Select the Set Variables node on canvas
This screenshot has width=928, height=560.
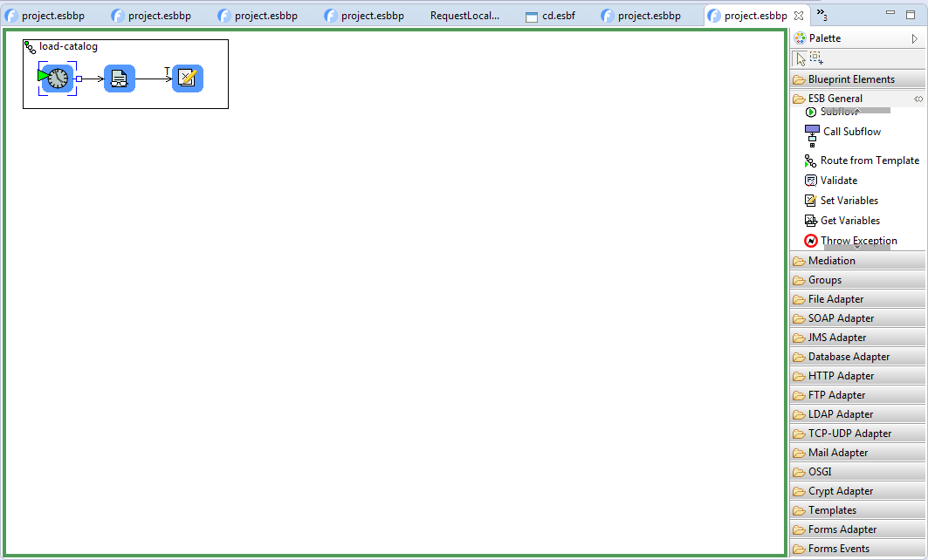coord(187,79)
